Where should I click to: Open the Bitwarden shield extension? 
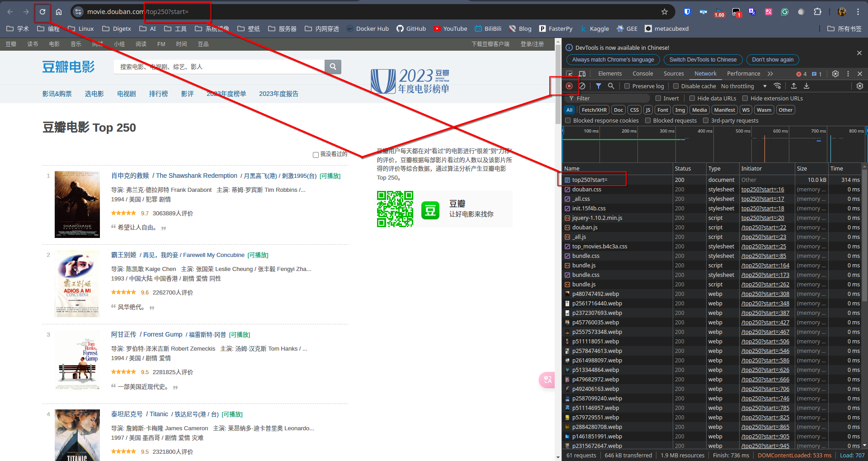coord(687,12)
